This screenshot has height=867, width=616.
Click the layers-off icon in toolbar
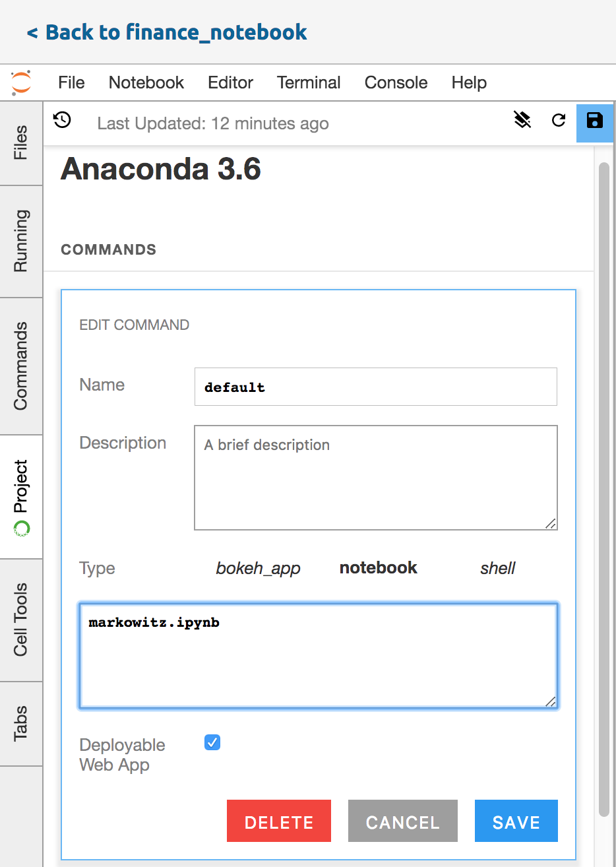coord(522,120)
